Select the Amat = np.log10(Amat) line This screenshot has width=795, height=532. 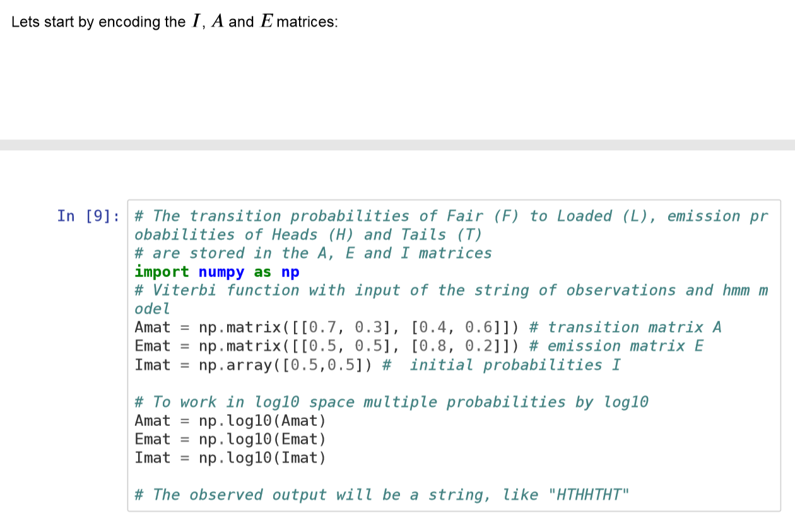click(x=230, y=420)
